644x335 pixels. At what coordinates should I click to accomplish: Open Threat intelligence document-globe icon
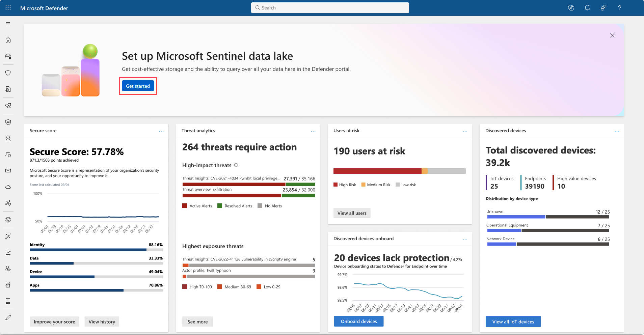[8, 89]
